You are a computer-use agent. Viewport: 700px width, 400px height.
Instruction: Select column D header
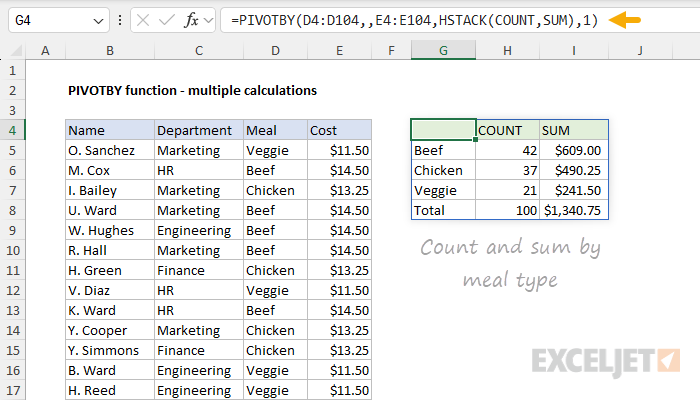pos(275,50)
